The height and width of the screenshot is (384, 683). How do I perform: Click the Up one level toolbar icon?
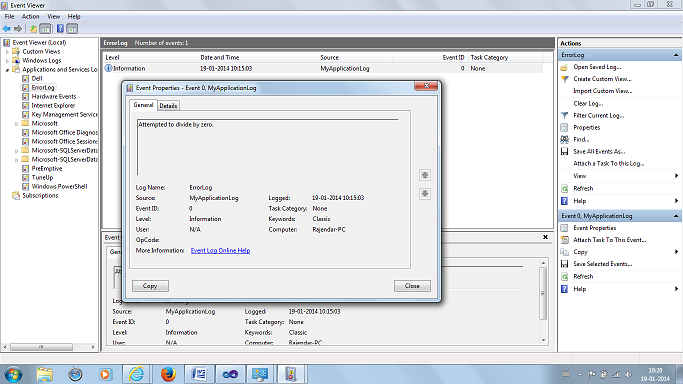(34, 29)
